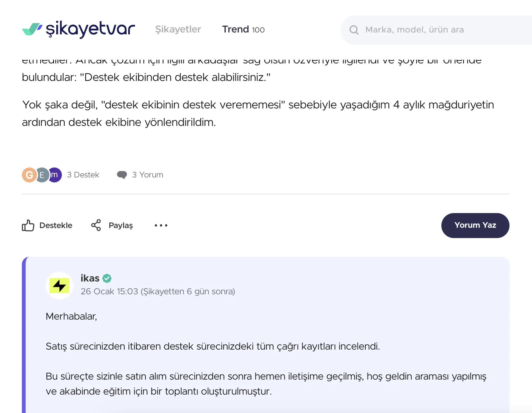Click the comment bubble icon

coord(122,175)
